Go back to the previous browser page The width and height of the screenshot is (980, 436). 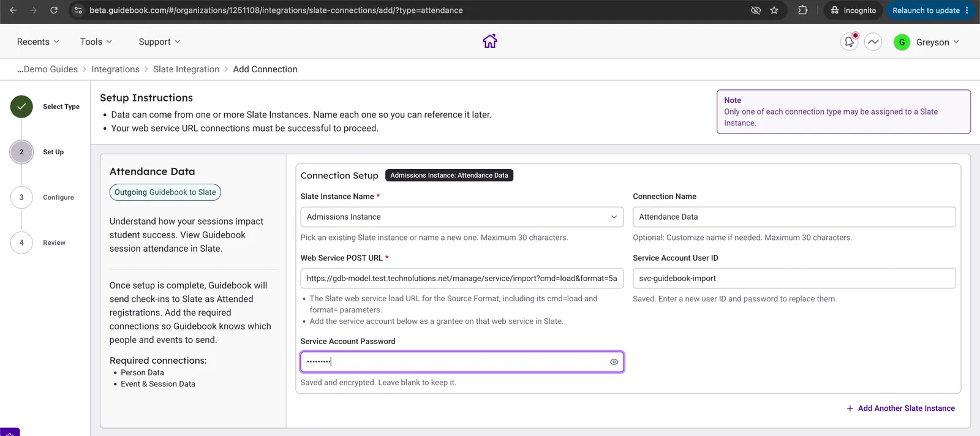click(x=13, y=10)
